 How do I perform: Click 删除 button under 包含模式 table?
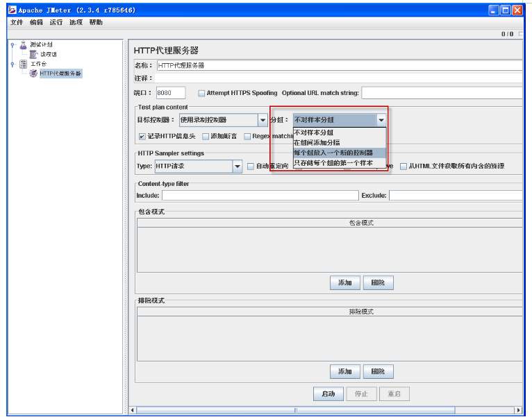click(x=379, y=283)
